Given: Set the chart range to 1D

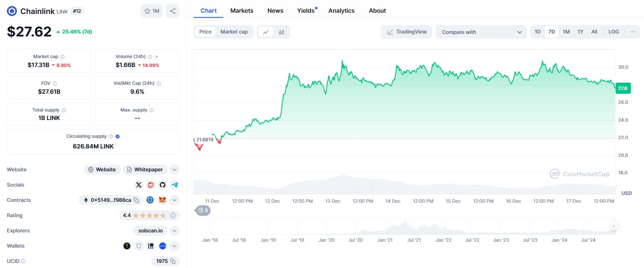Looking at the screenshot, I should [537, 32].
